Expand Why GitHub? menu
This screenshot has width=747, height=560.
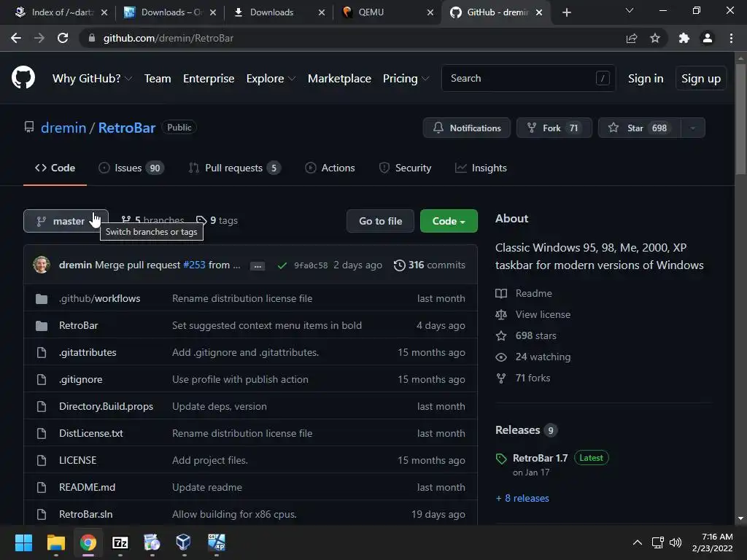click(x=92, y=78)
